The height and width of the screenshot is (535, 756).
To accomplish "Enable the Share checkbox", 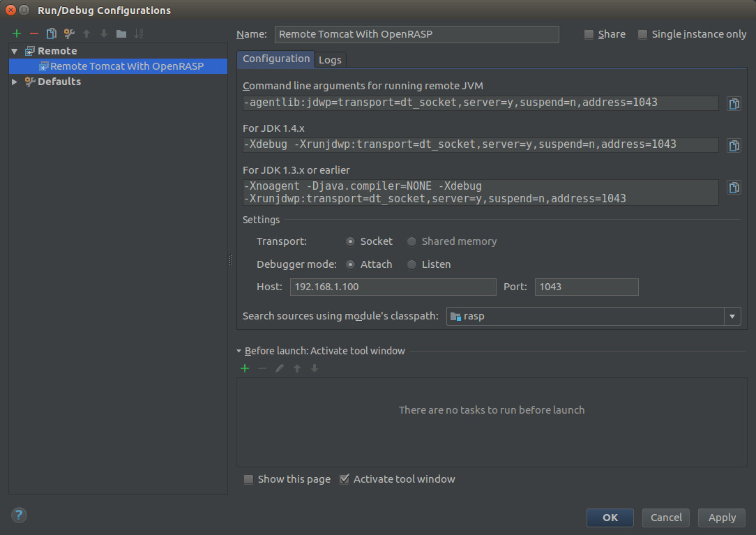I will coord(589,34).
